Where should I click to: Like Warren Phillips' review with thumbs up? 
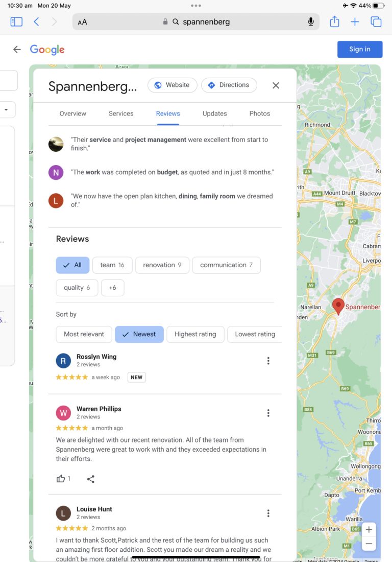point(61,479)
